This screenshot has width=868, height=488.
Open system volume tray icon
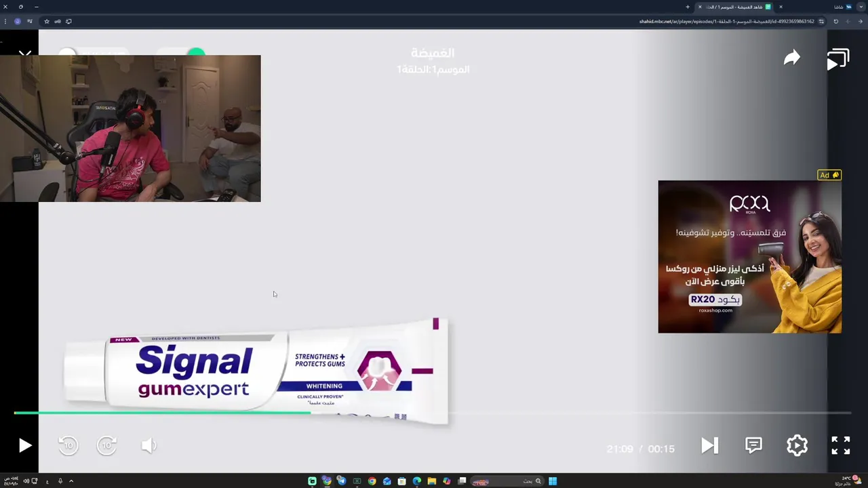click(x=26, y=481)
